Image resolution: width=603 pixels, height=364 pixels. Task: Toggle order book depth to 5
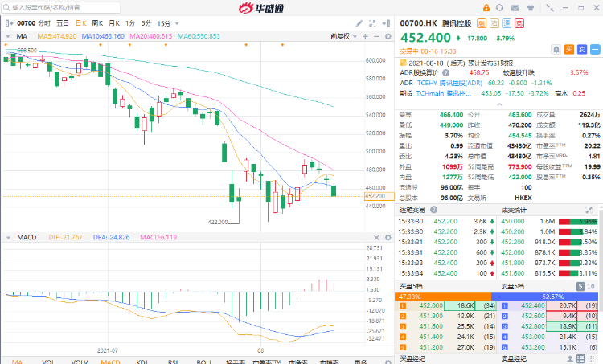580,286
